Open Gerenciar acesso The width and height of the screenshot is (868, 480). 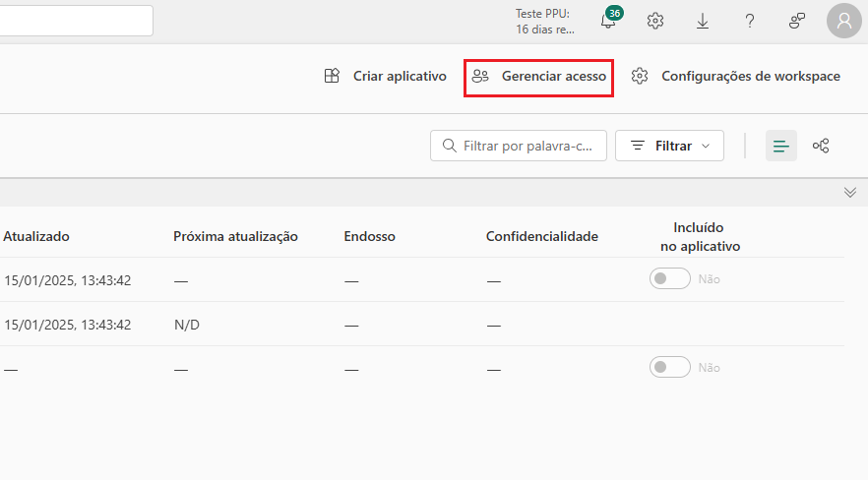pyautogui.click(x=538, y=77)
